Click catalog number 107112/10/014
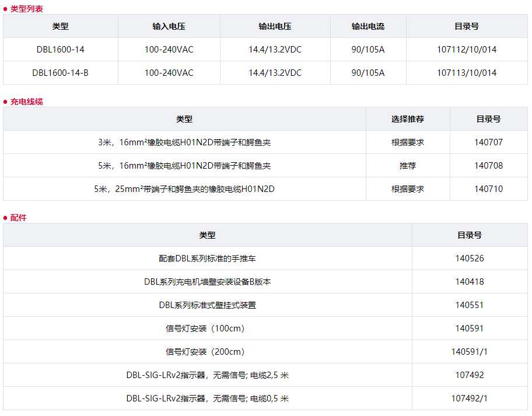Viewport: 532px width, 416px height. click(466, 50)
